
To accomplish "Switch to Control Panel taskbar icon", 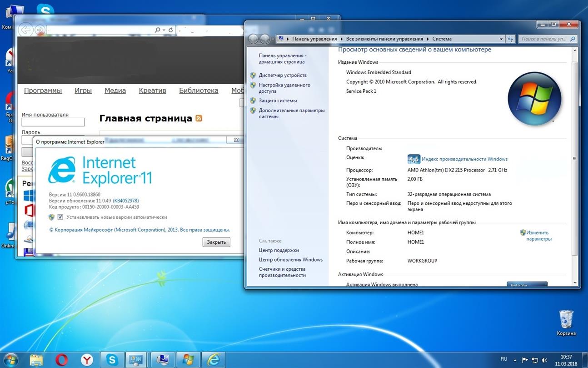I will tap(136, 360).
